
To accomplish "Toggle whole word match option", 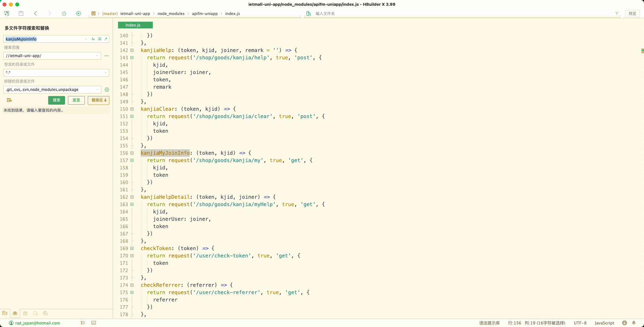I will 100,39.
